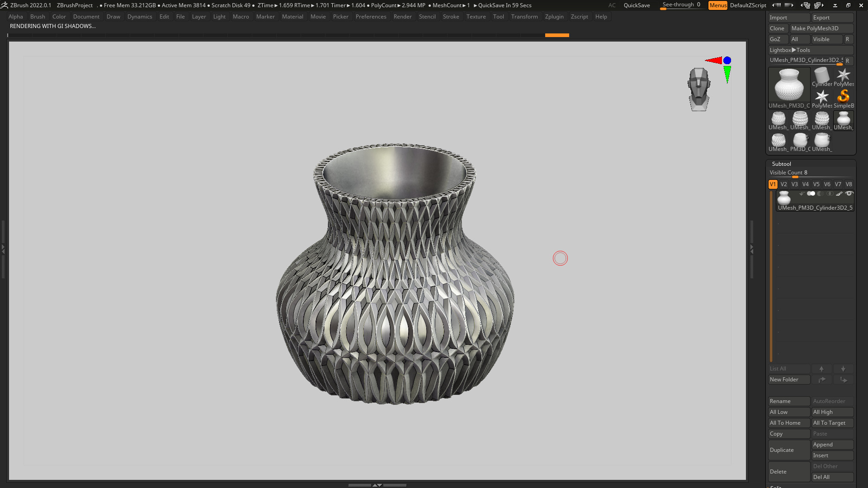Toggle the Menus button

[718, 5]
